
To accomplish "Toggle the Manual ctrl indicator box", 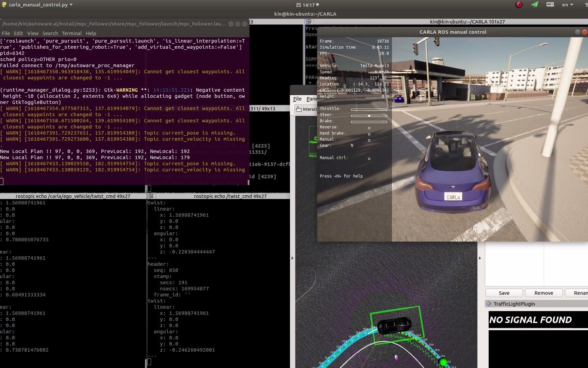I will click(x=369, y=159).
